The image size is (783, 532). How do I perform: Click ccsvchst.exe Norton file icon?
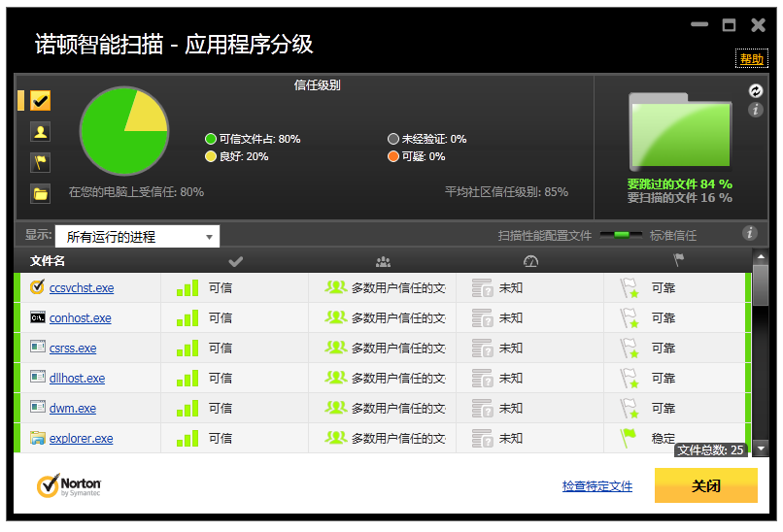coord(37,287)
